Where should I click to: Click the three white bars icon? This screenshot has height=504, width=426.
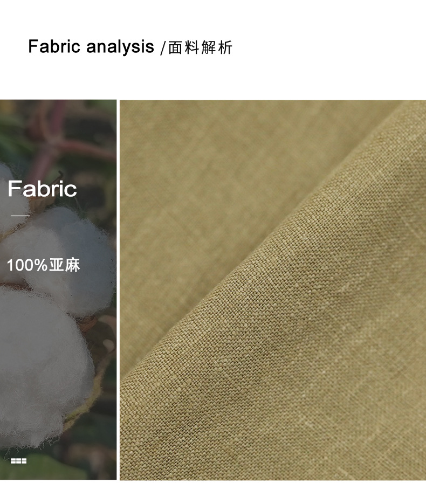pyautogui.click(x=19, y=461)
